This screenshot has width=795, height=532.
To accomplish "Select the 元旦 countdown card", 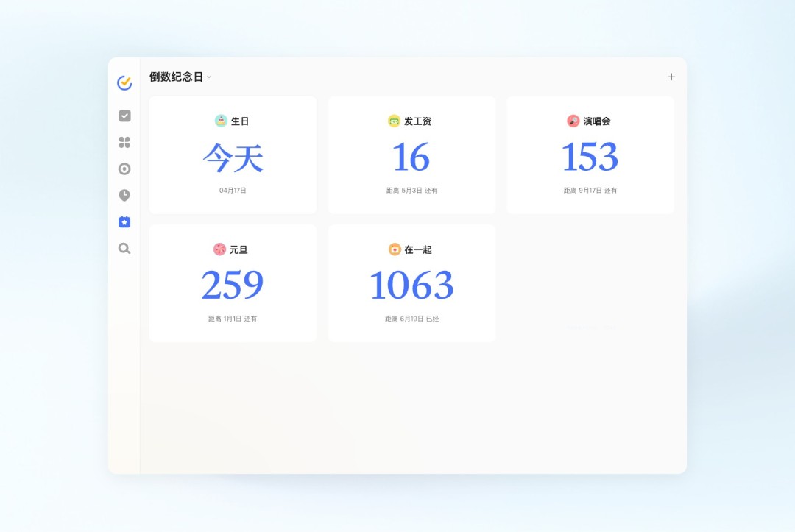I will [x=233, y=283].
